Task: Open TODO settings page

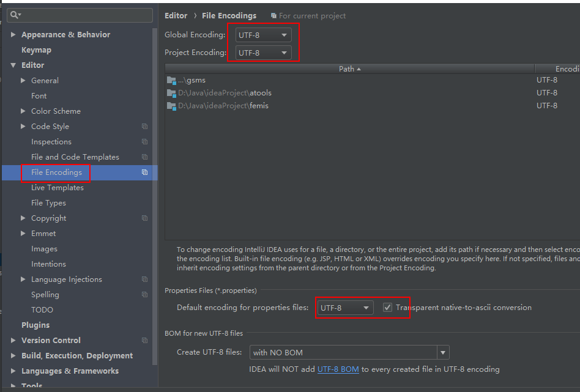Action: (42, 310)
